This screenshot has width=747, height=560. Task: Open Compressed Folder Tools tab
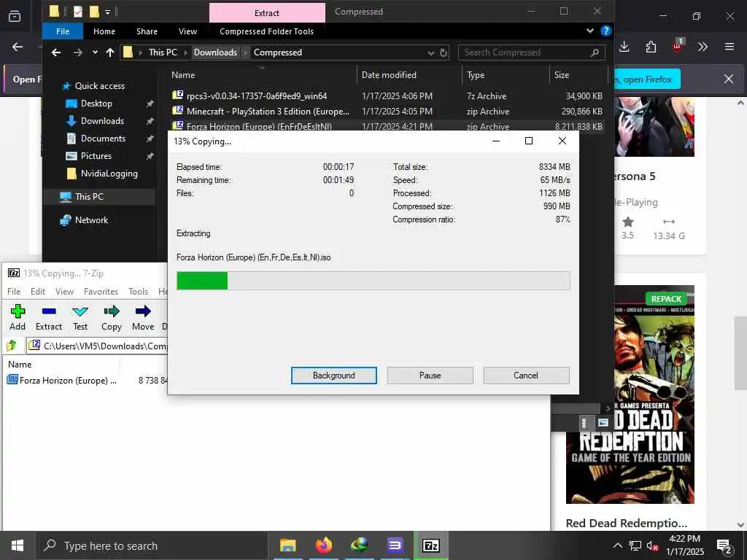[x=266, y=31]
